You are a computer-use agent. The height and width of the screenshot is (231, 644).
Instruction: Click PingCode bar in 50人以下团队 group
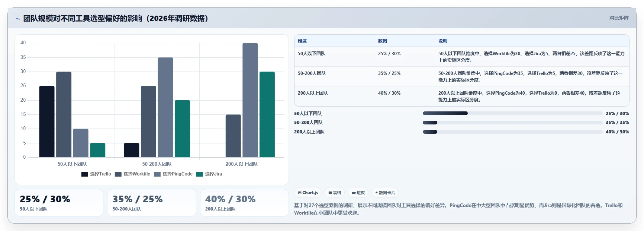pos(81,143)
